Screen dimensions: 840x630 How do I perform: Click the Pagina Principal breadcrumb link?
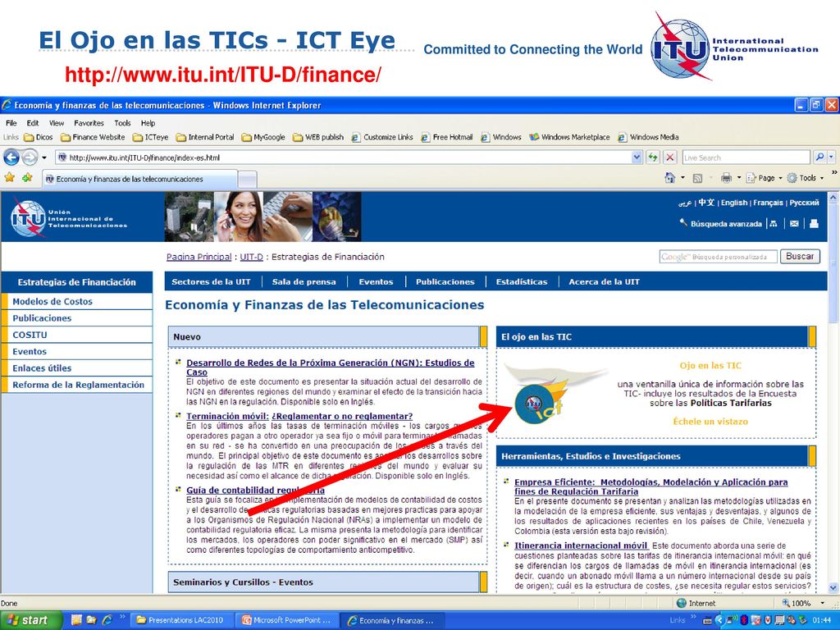coord(199,257)
